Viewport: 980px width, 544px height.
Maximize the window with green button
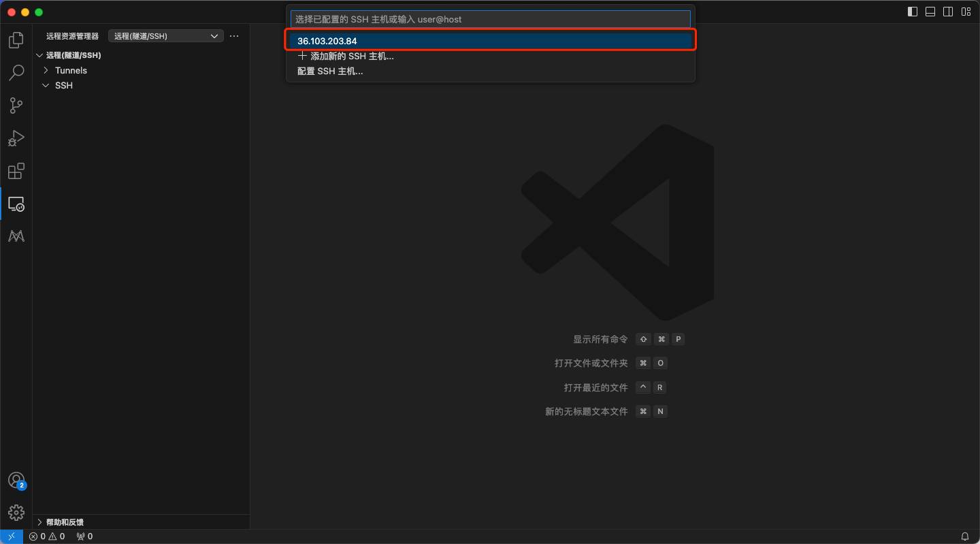click(x=39, y=12)
